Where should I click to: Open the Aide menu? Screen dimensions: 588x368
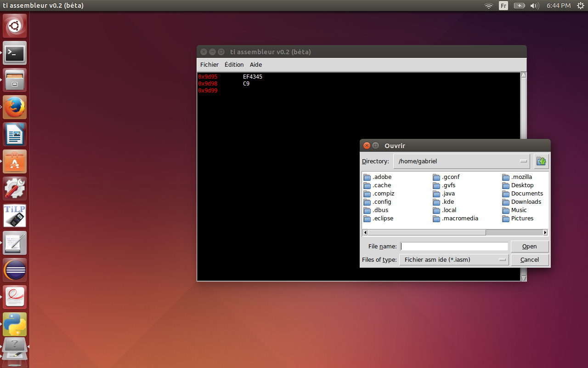pyautogui.click(x=256, y=65)
